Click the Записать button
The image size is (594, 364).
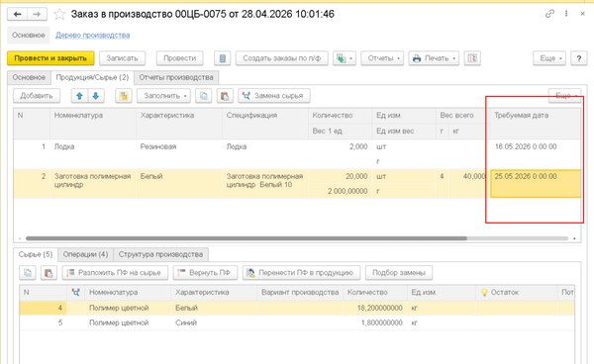tap(122, 58)
